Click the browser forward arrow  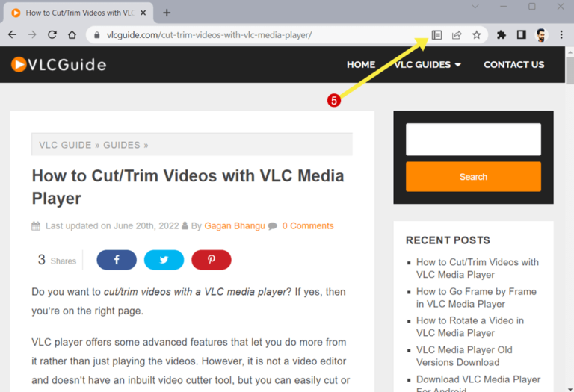click(x=32, y=35)
